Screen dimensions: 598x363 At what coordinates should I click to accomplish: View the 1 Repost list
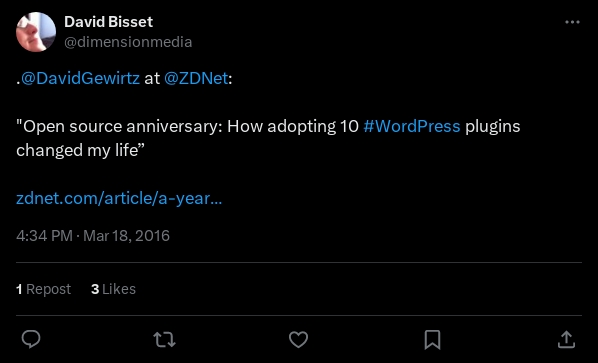point(43,289)
